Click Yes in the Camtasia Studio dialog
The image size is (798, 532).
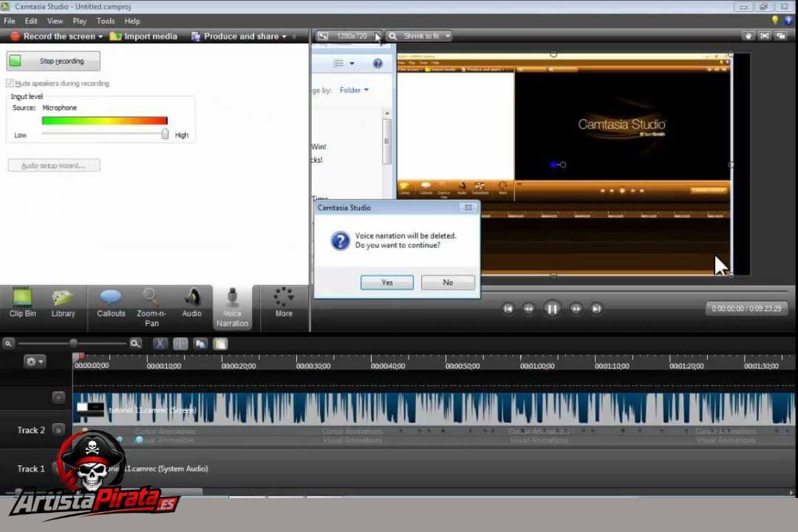pyautogui.click(x=386, y=282)
